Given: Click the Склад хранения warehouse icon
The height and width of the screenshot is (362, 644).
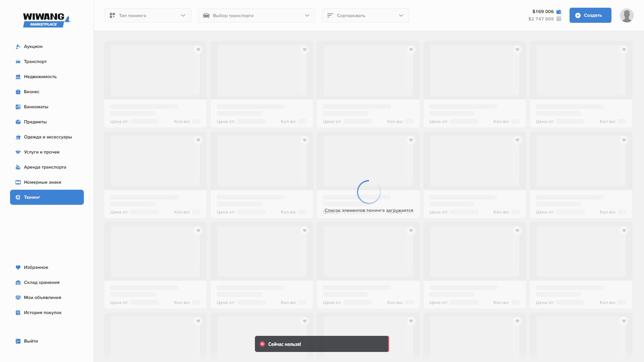Looking at the screenshot, I should (18, 283).
